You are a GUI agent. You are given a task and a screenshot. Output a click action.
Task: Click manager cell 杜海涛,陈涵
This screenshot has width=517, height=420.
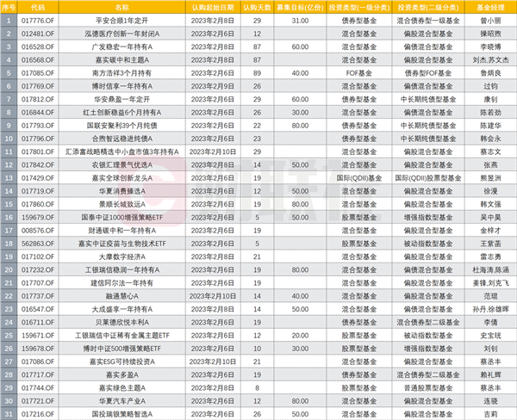[490, 269]
